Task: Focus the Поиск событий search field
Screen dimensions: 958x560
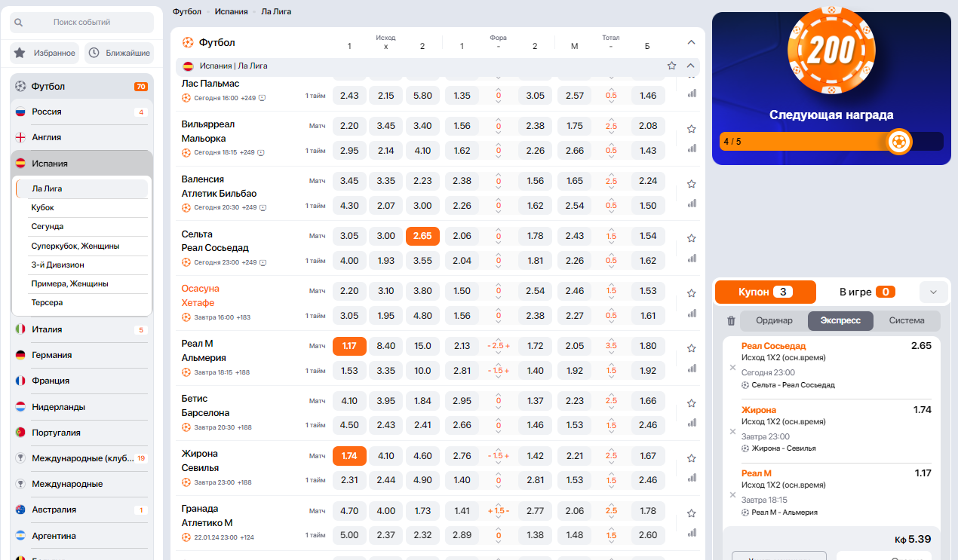Action: coord(81,23)
